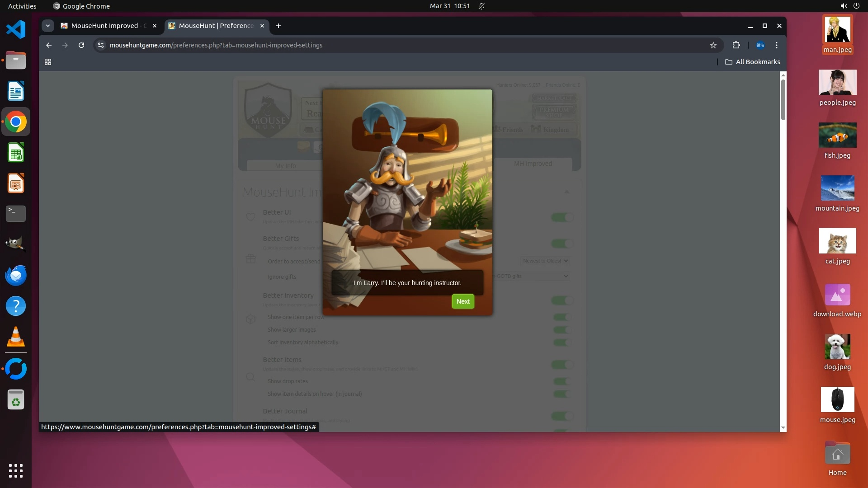Image resolution: width=868 pixels, height=488 pixels.
Task: Open the Chrome Extensions puzzle icon
Action: click(736, 45)
